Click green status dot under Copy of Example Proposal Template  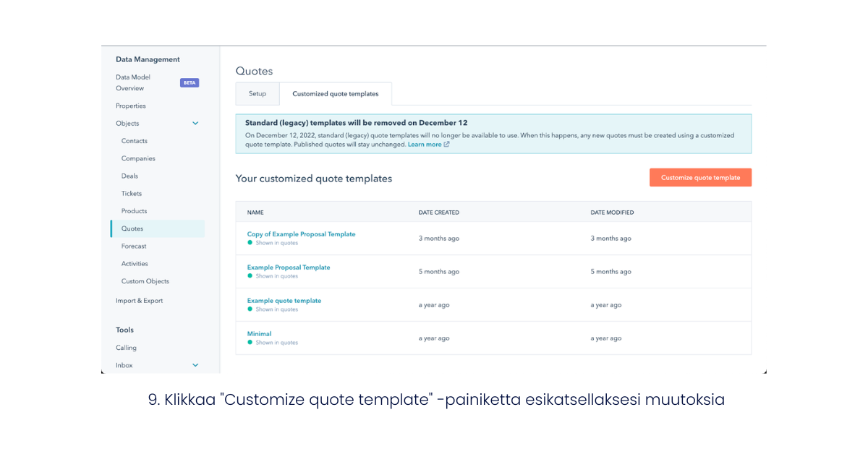click(250, 242)
